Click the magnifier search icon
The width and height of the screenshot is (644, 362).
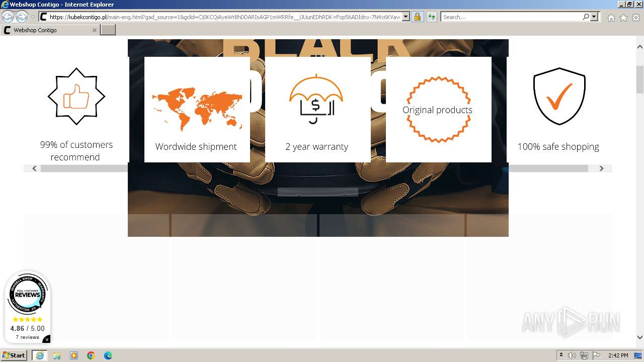tap(586, 17)
